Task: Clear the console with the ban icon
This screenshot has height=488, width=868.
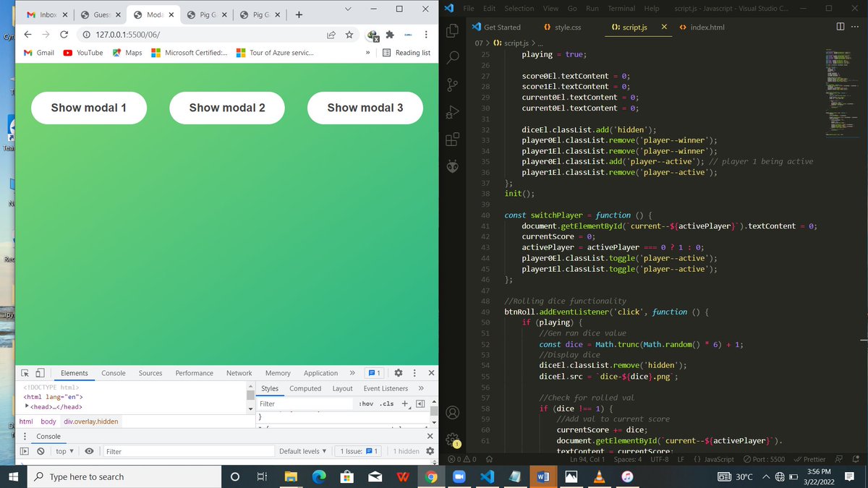Action: (41, 451)
